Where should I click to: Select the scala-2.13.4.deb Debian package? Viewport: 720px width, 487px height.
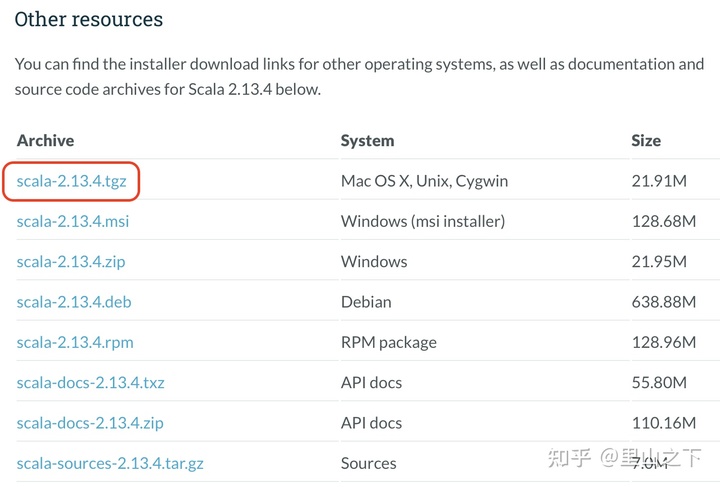pos(74,302)
